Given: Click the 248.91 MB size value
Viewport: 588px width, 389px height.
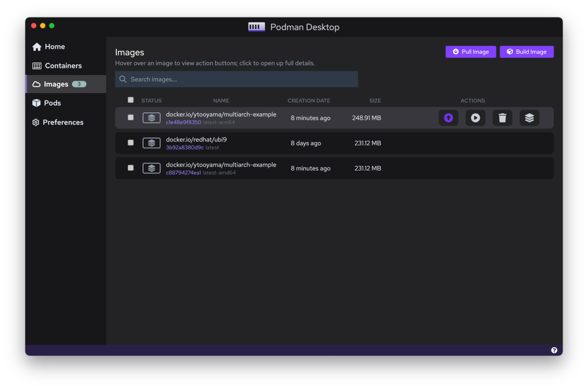Looking at the screenshot, I should [x=367, y=118].
